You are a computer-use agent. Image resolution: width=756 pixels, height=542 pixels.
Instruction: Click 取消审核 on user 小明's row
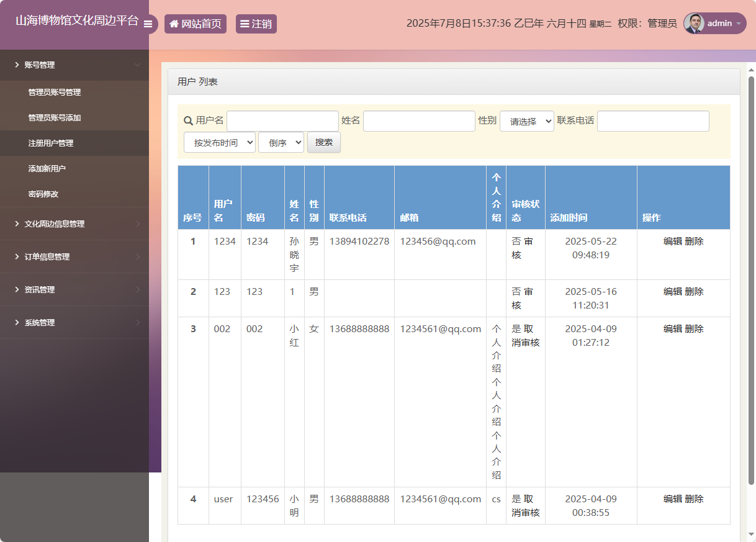pyautogui.click(x=525, y=505)
